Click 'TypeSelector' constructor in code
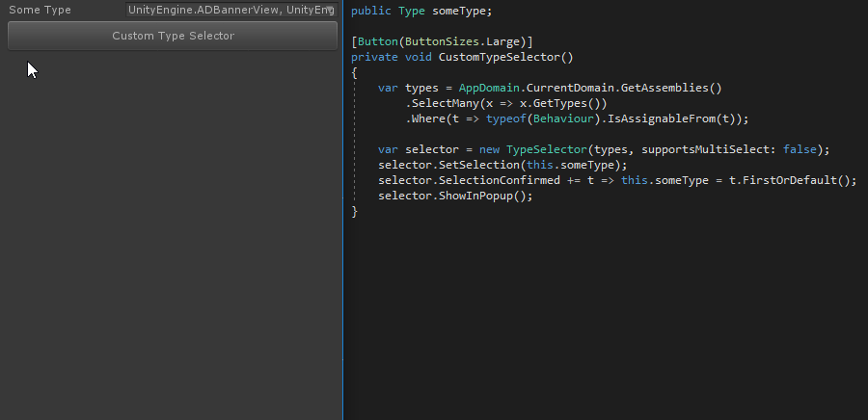Viewport: 868px width, 420px height. 547,149
